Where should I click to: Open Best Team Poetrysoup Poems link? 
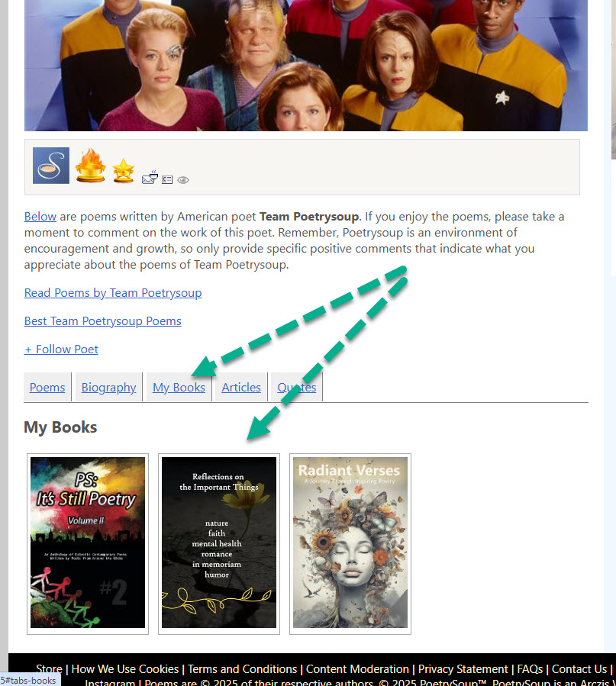click(103, 320)
